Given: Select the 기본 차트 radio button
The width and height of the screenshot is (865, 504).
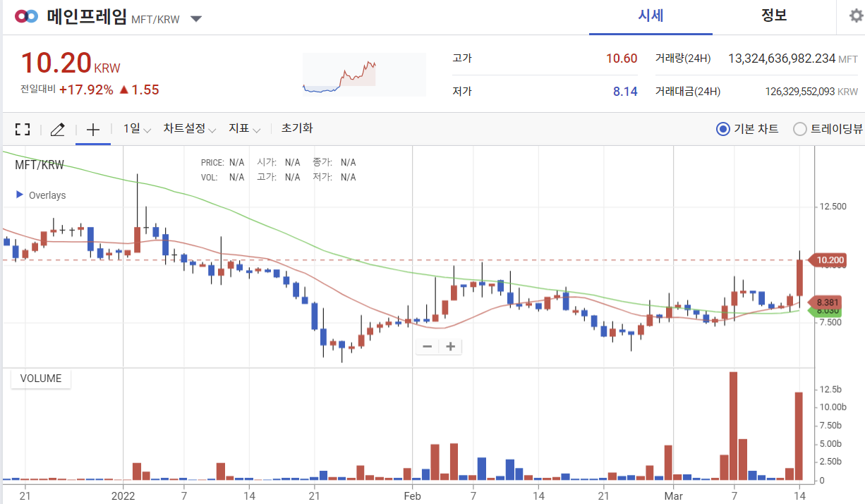Looking at the screenshot, I should [x=722, y=129].
